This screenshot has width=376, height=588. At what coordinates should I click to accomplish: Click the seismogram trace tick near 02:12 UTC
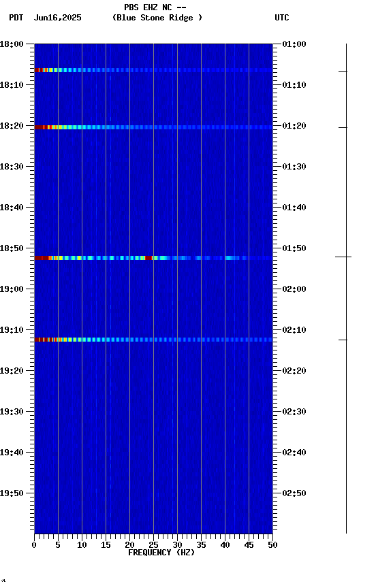click(343, 340)
